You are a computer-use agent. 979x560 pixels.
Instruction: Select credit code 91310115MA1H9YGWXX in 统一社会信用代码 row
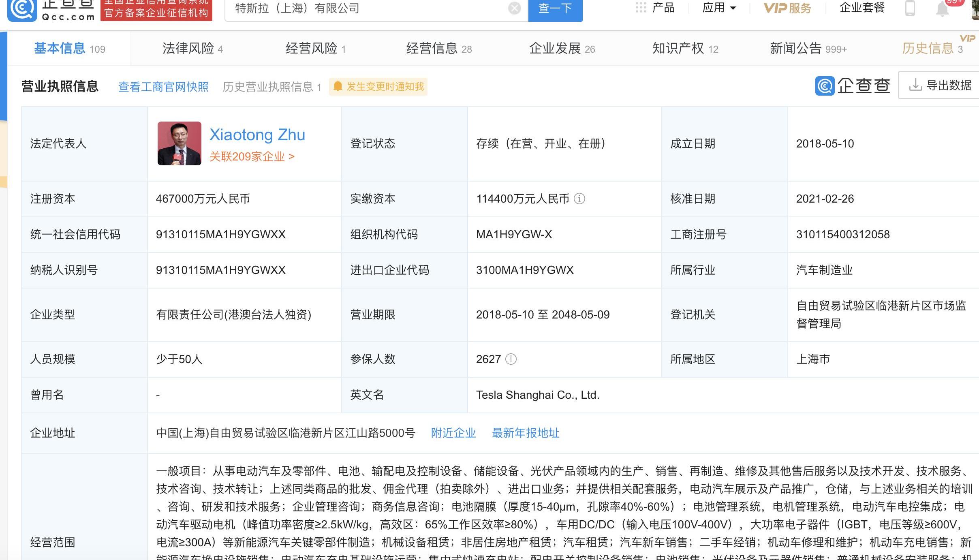click(221, 235)
